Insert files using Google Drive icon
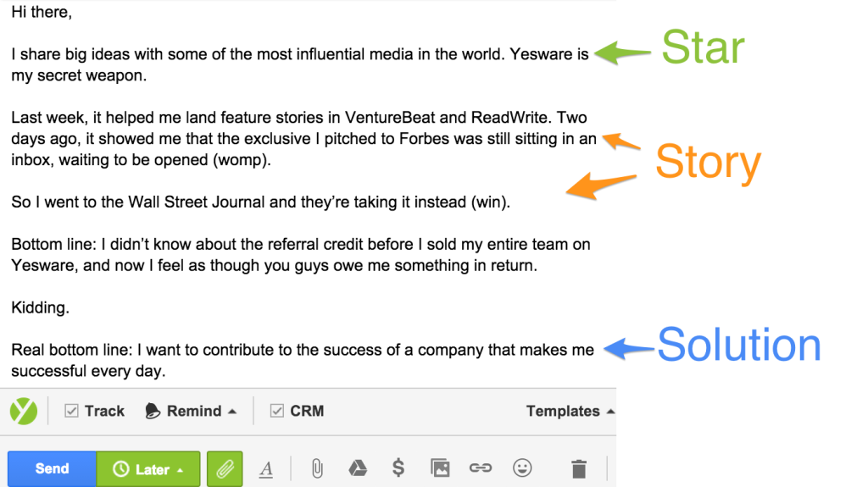This screenshot has width=868, height=487. coord(358,468)
